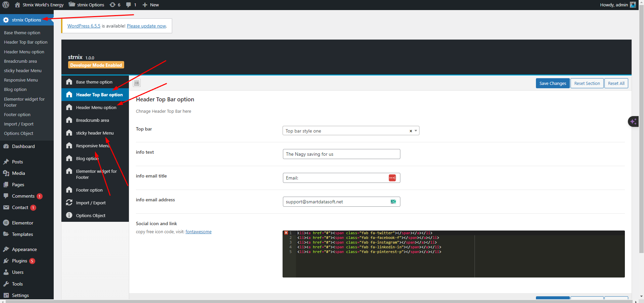This screenshot has height=303, width=644.
Task: Click the Settings icon in sidebar
Action: 6,295
